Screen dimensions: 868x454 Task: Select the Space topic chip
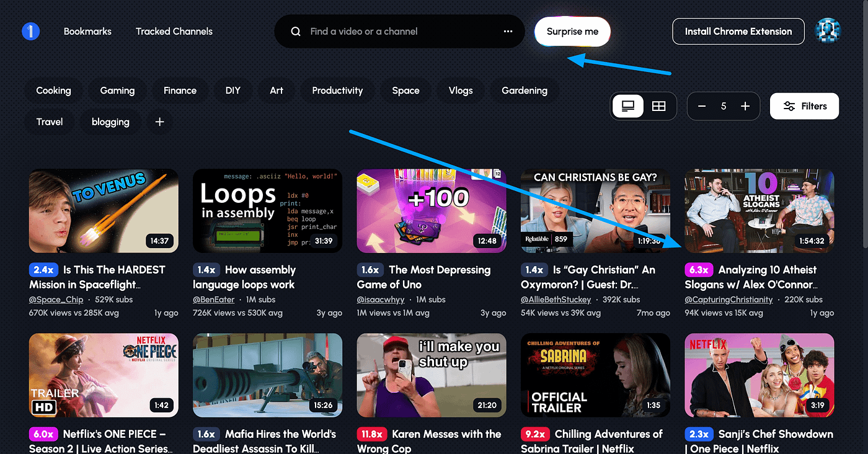(x=405, y=91)
